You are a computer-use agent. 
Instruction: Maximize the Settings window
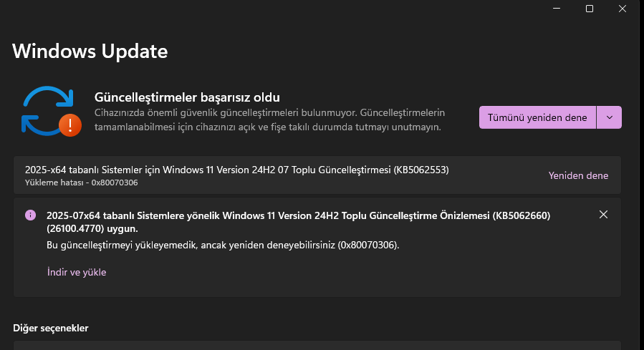pyautogui.click(x=590, y=9)
